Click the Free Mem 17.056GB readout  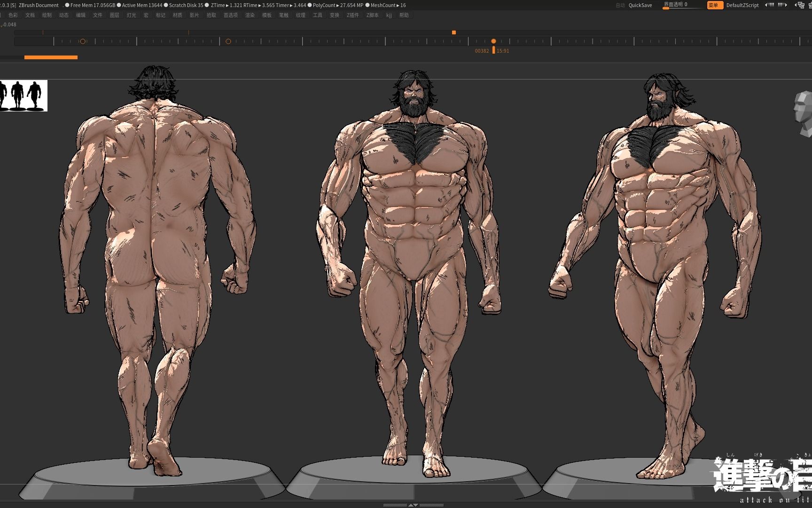[93, 5]
